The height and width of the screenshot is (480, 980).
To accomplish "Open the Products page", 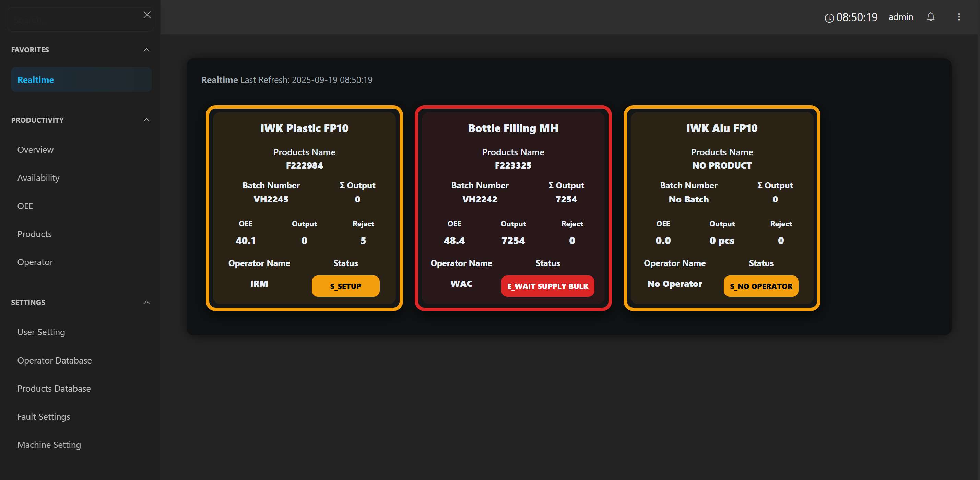I will (x=34, y=234).
